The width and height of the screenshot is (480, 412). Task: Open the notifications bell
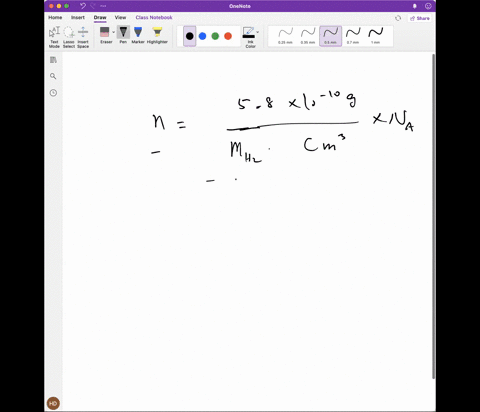point(415,6)
